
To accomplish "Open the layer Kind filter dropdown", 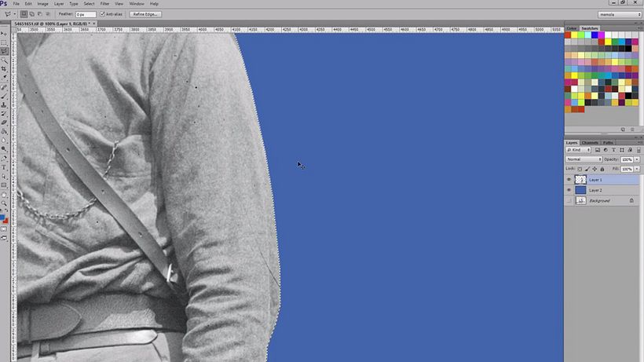I will click(x=579, y=149).
